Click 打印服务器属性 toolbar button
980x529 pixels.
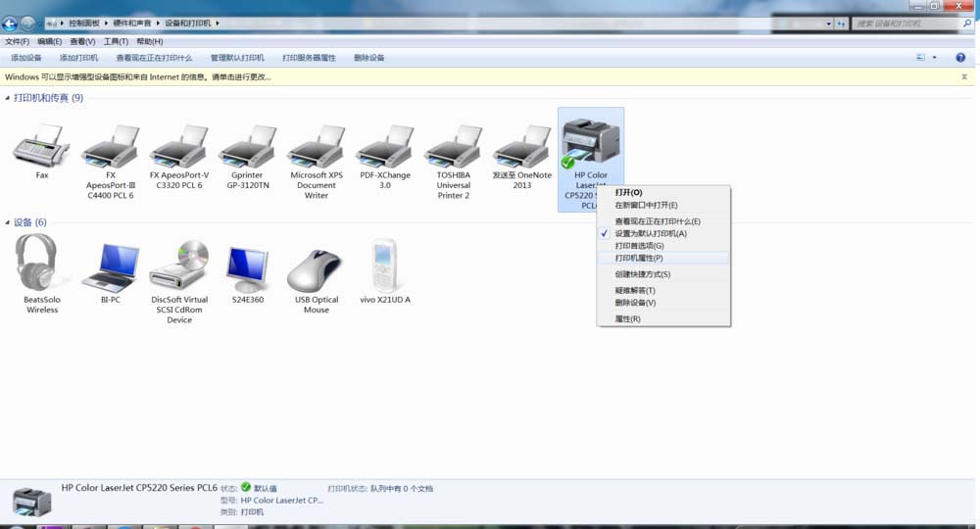(309, 58)
